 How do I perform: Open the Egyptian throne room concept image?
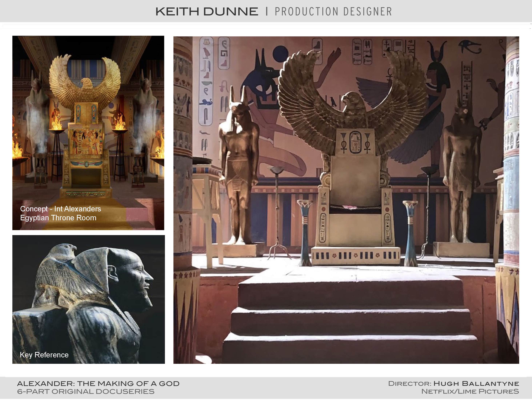point(88,133)
